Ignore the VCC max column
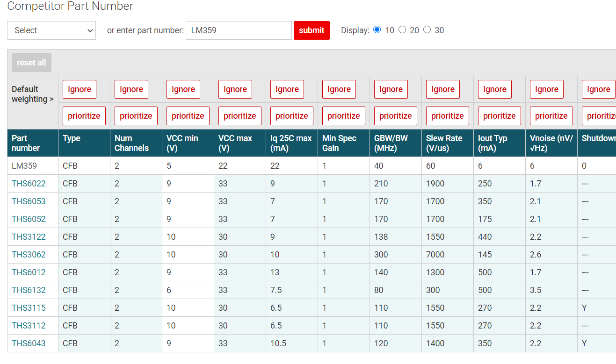616x364 pixels. (235, 89)
